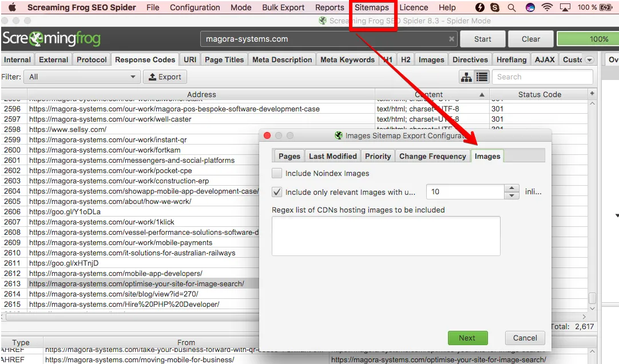Screen dimensions: 619x364
Task: Expand the hidden tabs overflow arrow
Action: pos(589,60)
